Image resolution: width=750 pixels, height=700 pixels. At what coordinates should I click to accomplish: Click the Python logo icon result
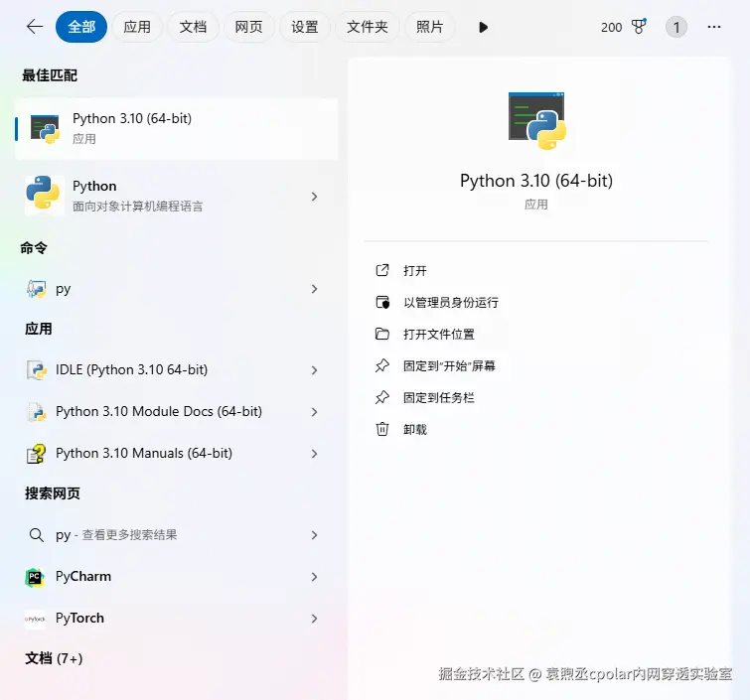click(x=44, y=196)
